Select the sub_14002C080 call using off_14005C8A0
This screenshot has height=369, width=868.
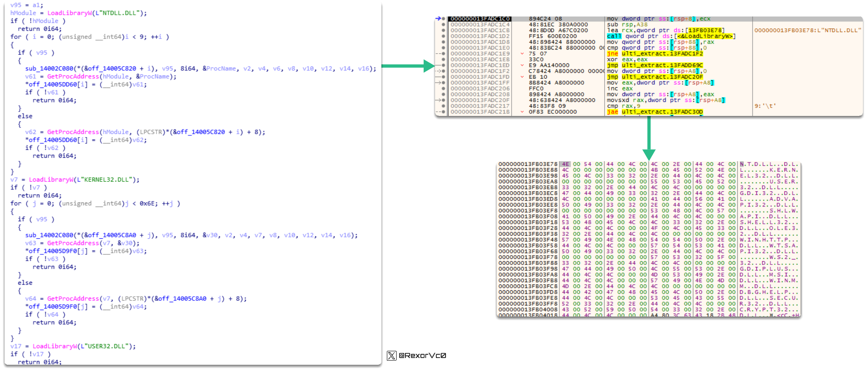pos(191,235)
